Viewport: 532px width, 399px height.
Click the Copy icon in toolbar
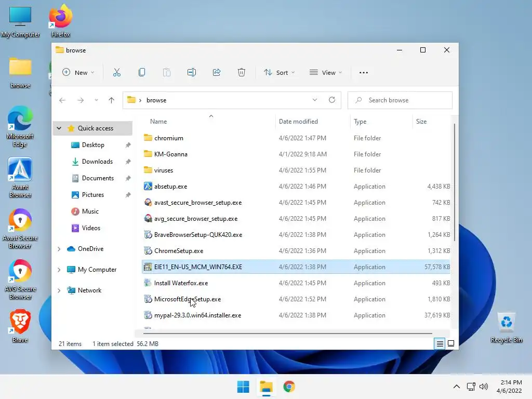(x=142, y=72)
